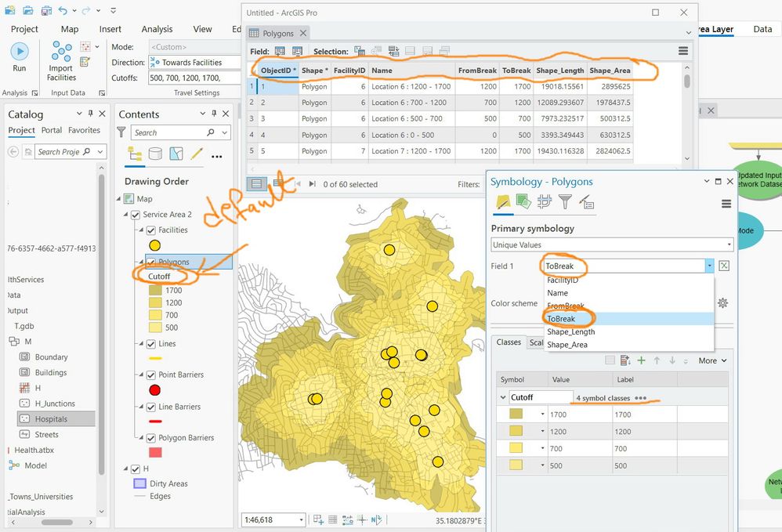Open the Unique Values symbology dropdown

pyautogui.click(x=612, y=245)
